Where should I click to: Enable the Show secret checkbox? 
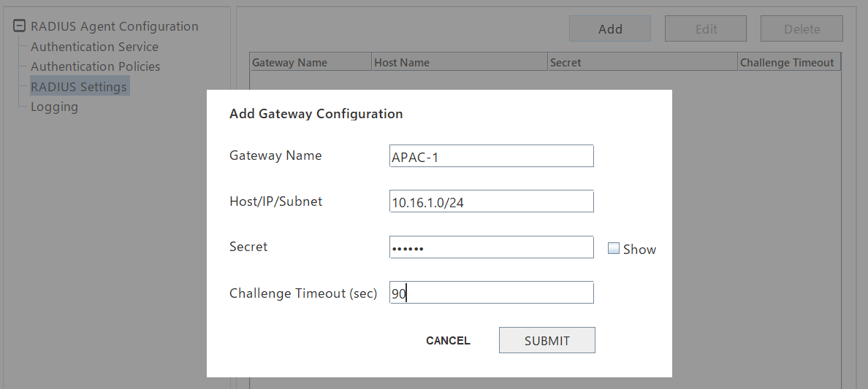tap(613, 248)
